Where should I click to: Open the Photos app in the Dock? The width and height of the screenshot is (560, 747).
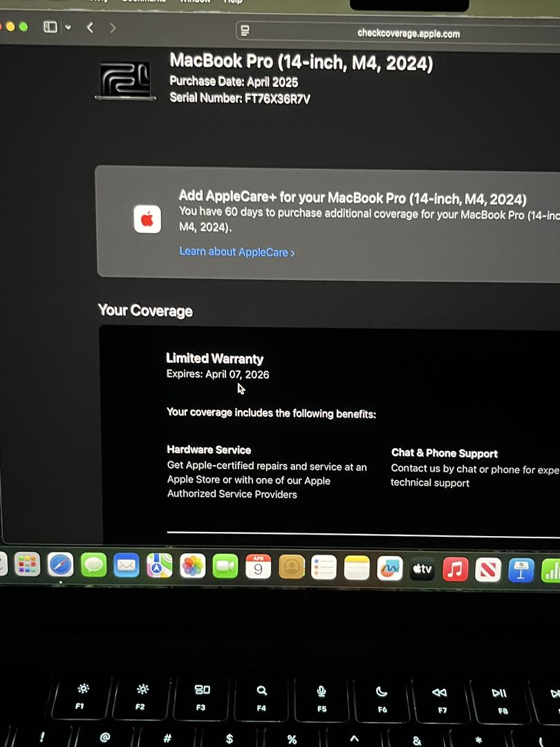[192, 566]
